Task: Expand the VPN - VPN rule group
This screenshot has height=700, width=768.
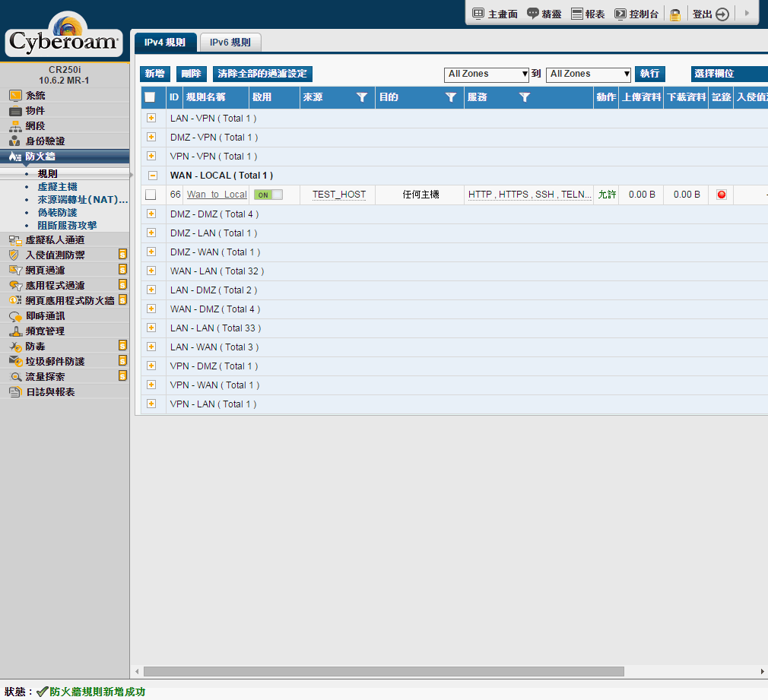Action: pos(151,156)
